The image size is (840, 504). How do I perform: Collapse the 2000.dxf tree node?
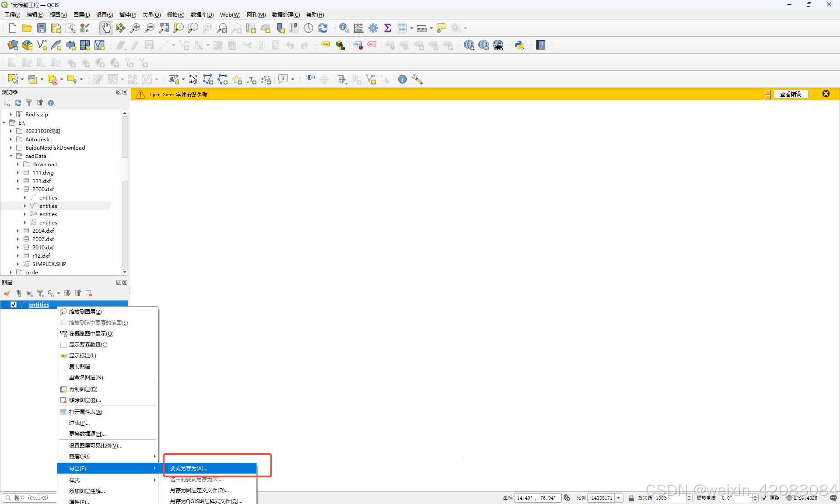pos(18,189)
